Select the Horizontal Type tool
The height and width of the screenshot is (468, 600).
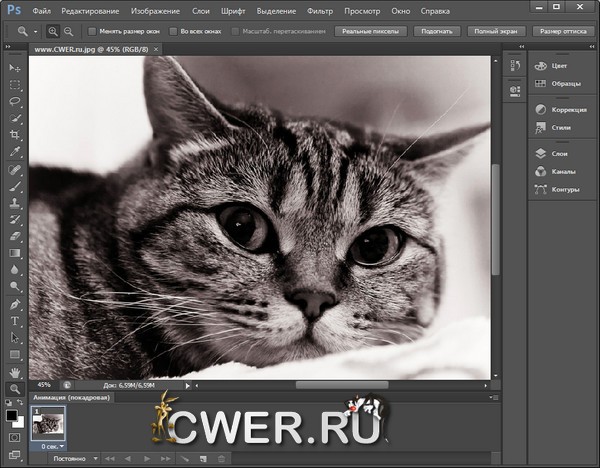click(x=14, y=321)
